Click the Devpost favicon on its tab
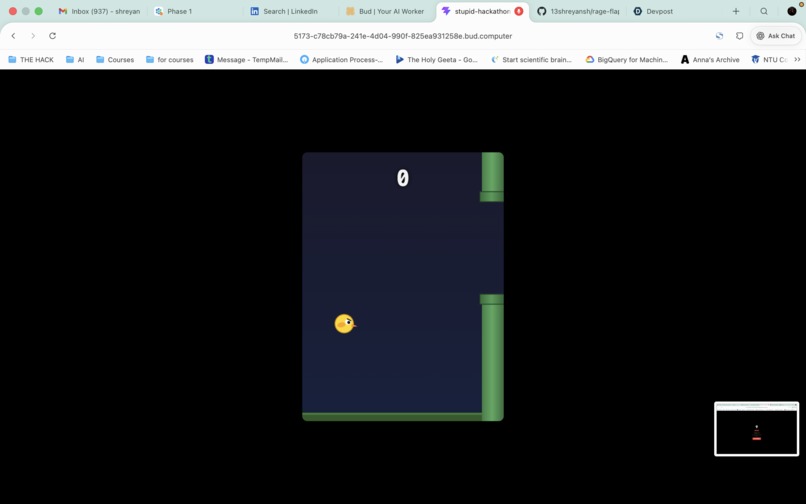 (x=637, y=11)
